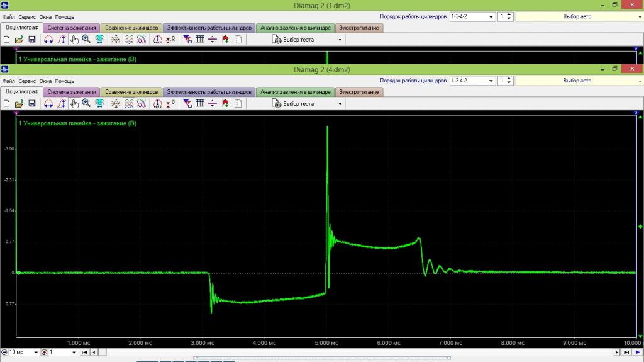Viewport: 644px width, 362px height.
Task: Click the red round plus channel icon
Action: pyautogui.click(x=45, y=352)
